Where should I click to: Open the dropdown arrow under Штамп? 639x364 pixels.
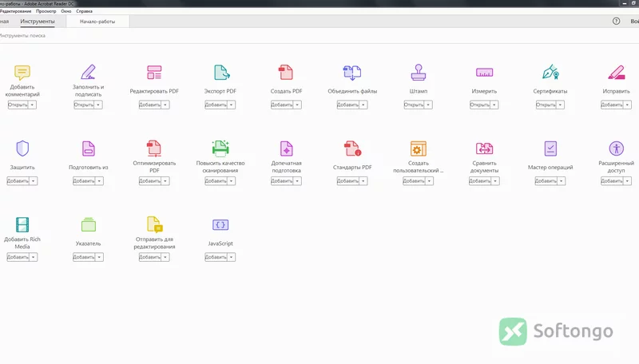(x=428, y=105)
